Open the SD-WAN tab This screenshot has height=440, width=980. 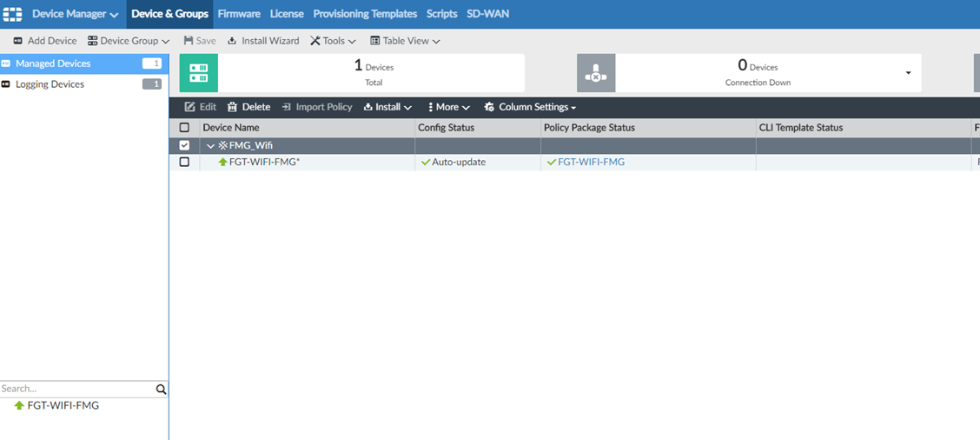pos(487,14)
